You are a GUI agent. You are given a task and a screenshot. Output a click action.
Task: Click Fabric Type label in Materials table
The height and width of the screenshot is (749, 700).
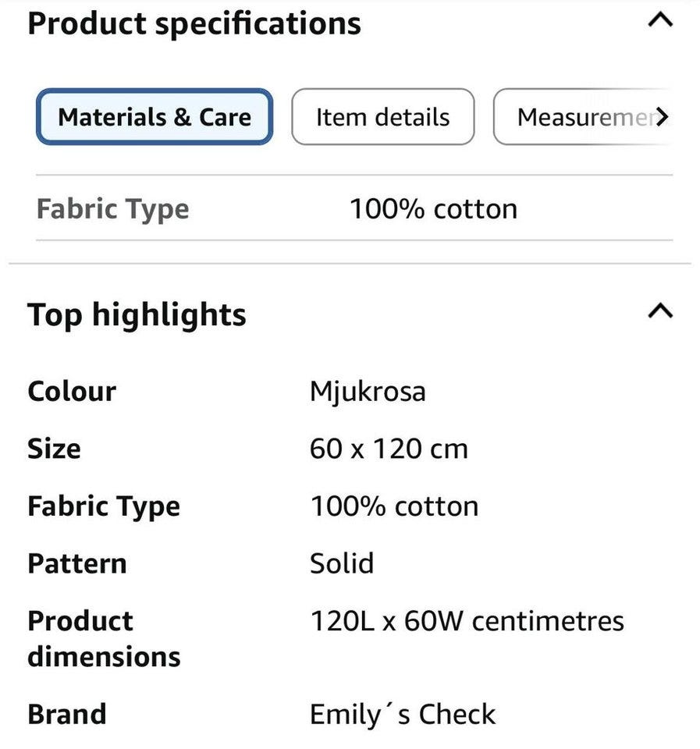(112, 209)
